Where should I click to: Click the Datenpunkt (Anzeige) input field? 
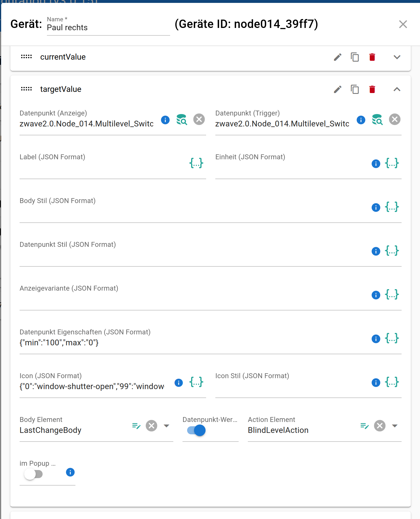point(86,124)
